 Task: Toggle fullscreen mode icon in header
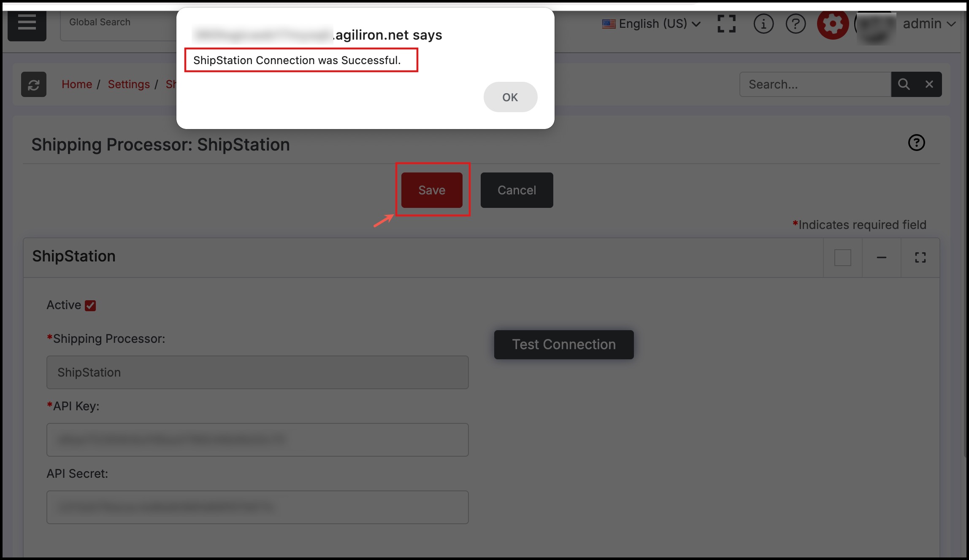(x=726, y=24)
